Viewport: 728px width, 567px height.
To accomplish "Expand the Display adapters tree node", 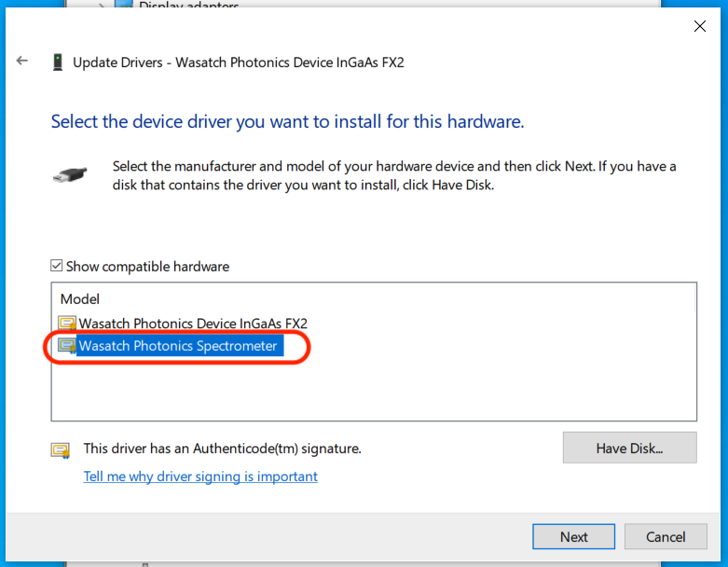I will coord(101,6).
